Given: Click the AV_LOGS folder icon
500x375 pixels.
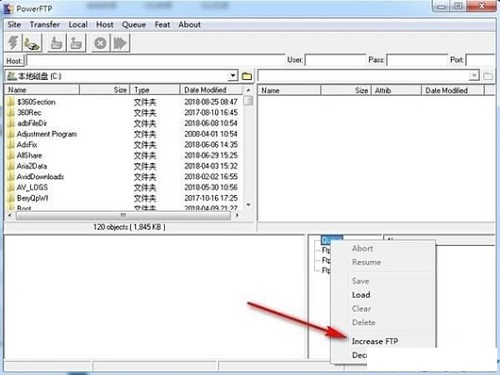Looking at the screenshot, I should point(11,187).
